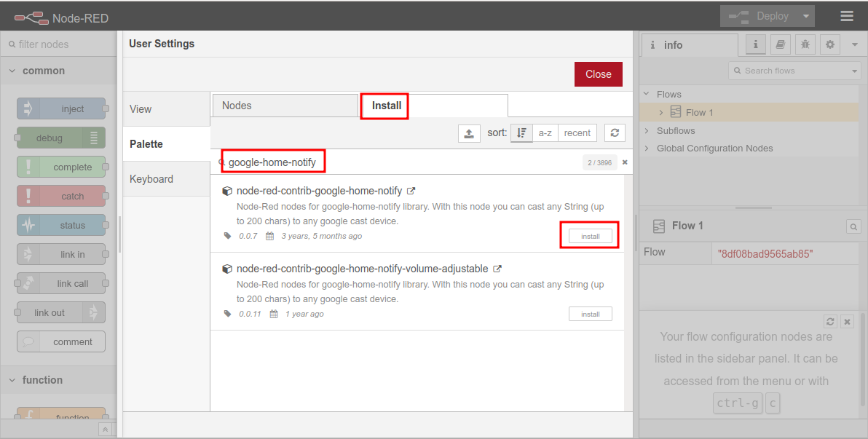Select the inject node in palette
Screen dimensions: 868x439
point(61,109)
